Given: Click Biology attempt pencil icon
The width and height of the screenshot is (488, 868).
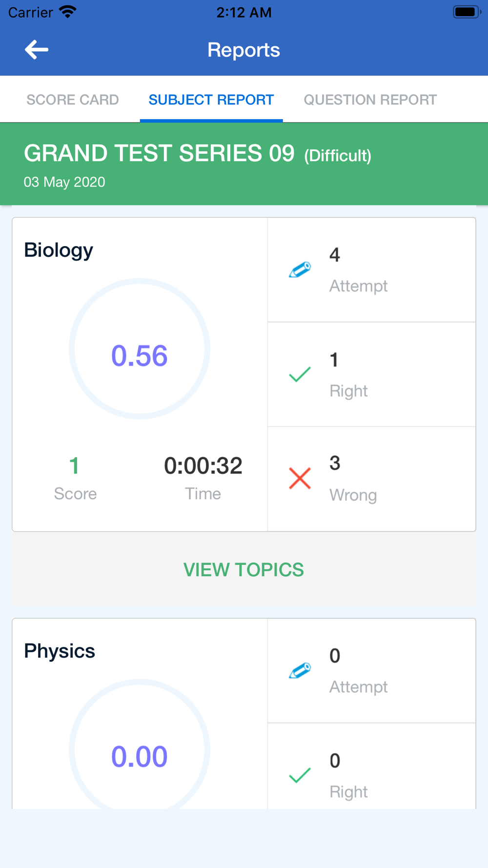Looking at the screenshot, I should pyautogui.click(x=300, y=269).
